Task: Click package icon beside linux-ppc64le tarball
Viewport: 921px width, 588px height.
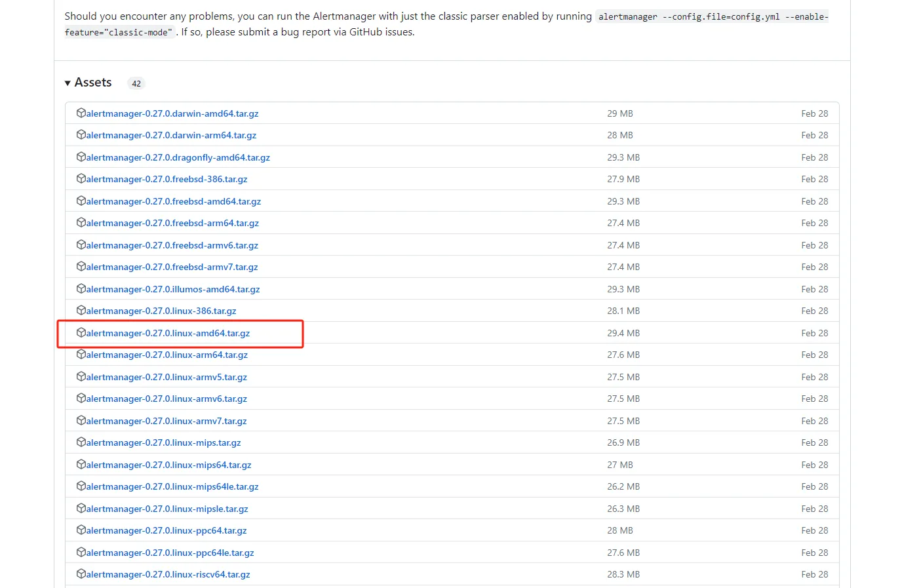Action: (81, 552)
